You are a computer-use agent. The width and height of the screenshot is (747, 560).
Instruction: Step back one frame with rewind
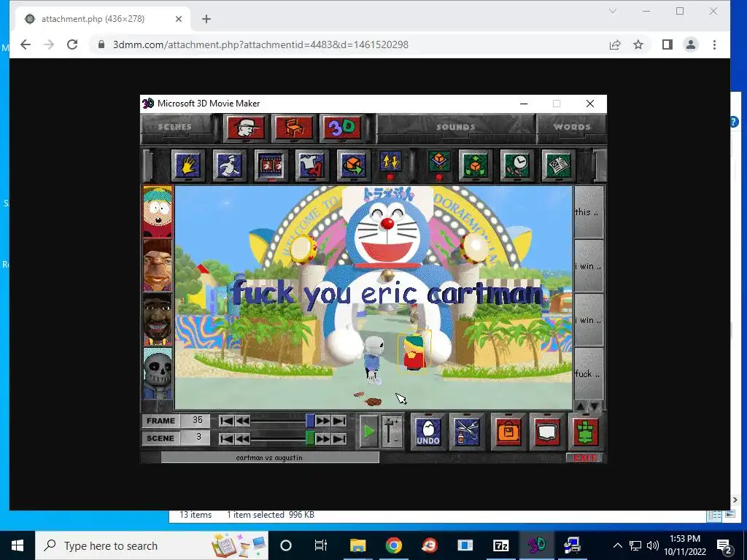pyautogui.click(x=242, y=421)
